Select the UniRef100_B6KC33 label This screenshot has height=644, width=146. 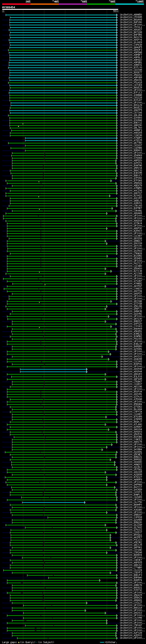pyautogui.click(x=131, y=170)
